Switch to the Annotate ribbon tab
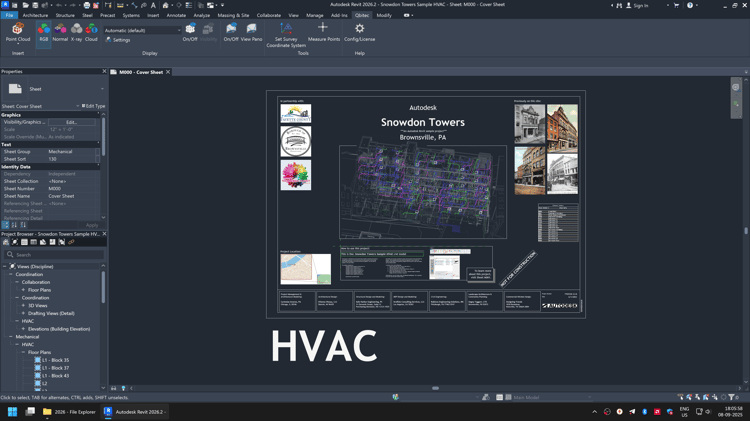The height and width of the screenshot is (421, 750). 176,15
